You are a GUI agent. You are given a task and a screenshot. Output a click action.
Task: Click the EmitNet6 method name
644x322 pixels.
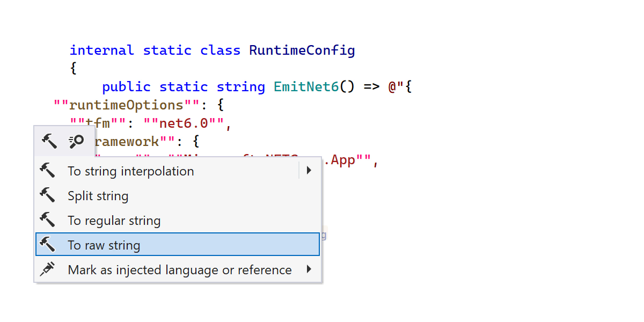tap(306, 86)
